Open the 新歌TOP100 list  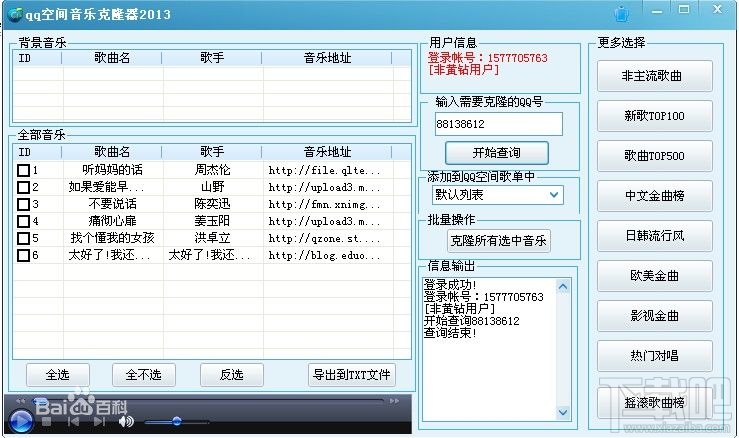[654, 116]
